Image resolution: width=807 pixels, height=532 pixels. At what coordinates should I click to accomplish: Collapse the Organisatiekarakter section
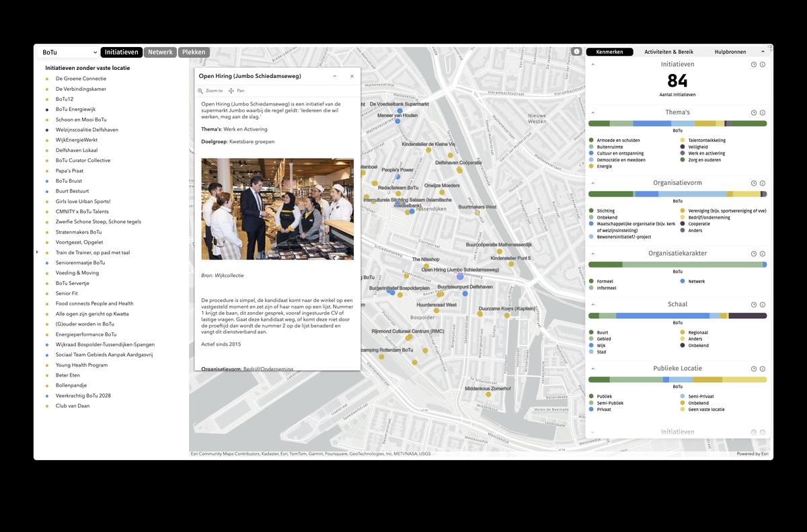pos(593,254)
